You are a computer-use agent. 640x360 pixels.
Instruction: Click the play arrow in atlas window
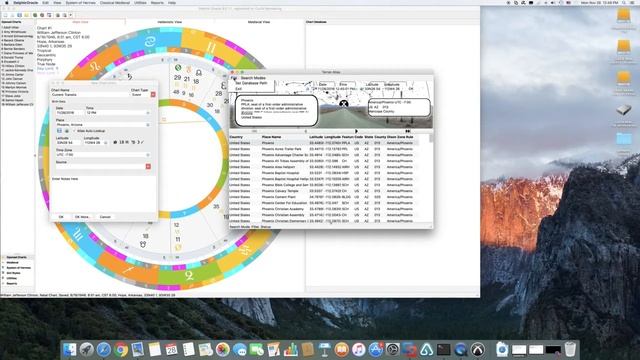[x=356, y=131]
